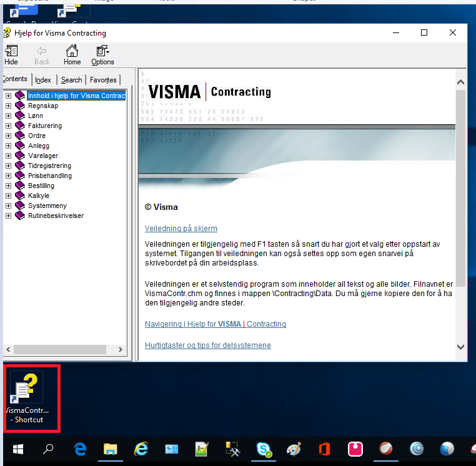Maximize the Hjelp for Visma Contracting window
Image resolution: width=476 pixels, height=466 pixels.
pos(424,32)
